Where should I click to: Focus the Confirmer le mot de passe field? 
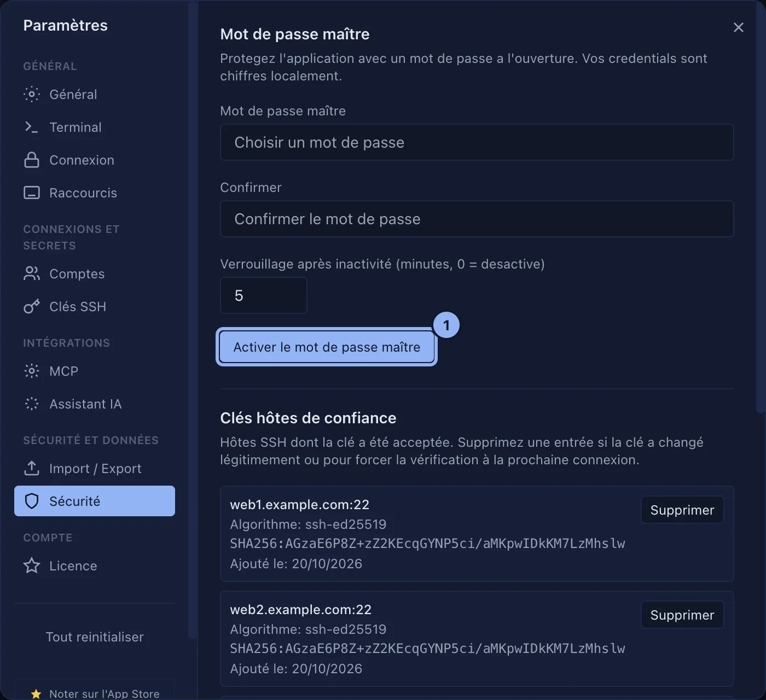pyautogui.click(x=477, y=219)
